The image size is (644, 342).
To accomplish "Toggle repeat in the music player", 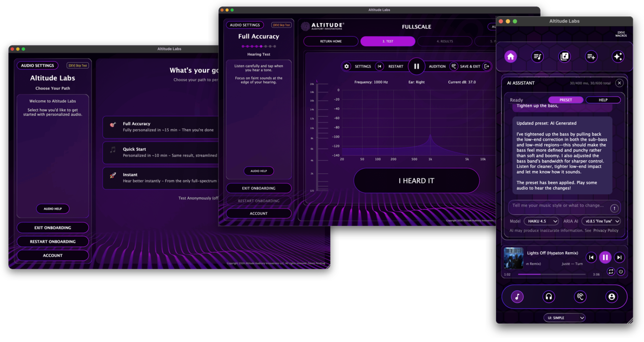I will [611, 271].
